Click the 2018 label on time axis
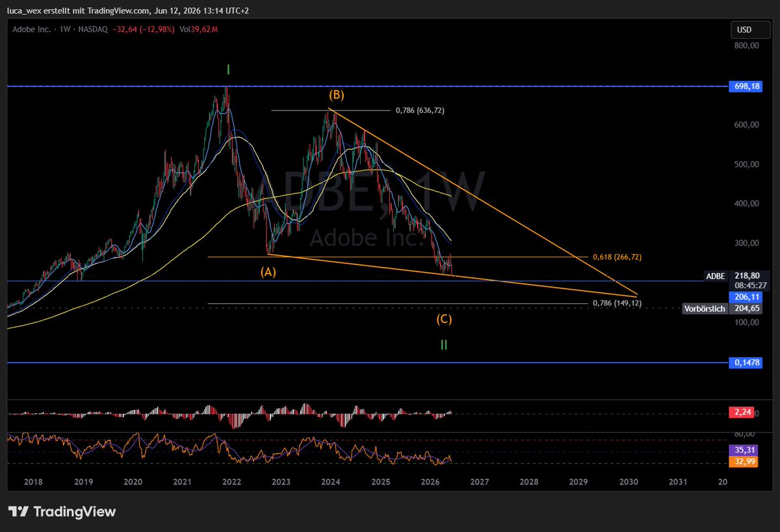The height and width of the screenshot is (532, 780). (x=33, y=482)
